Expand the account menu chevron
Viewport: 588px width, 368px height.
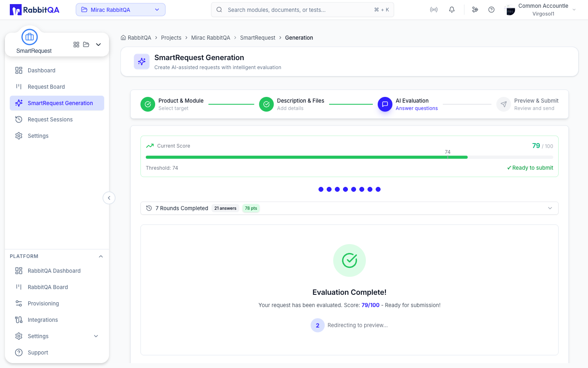point(574,10)
